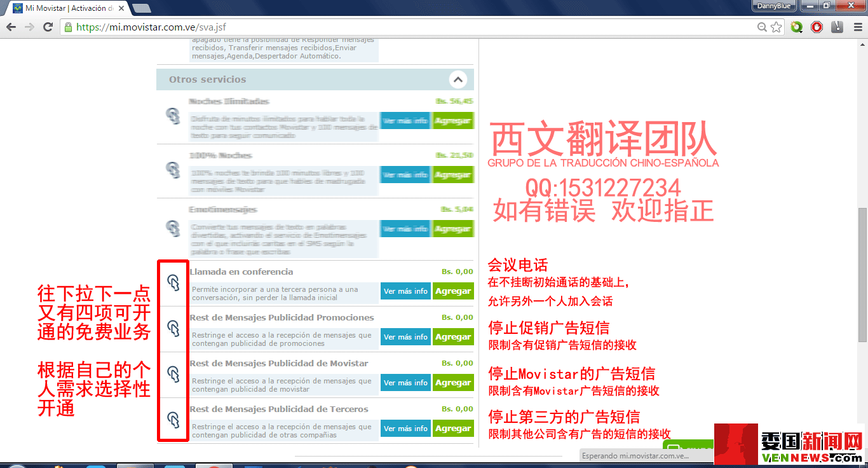Click Agregar for 100% Noches
The height and width of the screenshot is (468, 868).
coord(453,175)
